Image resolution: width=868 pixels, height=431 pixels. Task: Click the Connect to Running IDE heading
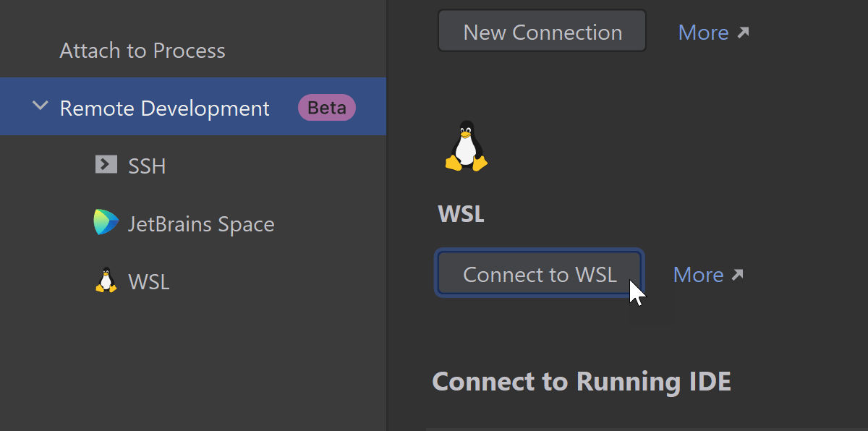coord(581,381)
